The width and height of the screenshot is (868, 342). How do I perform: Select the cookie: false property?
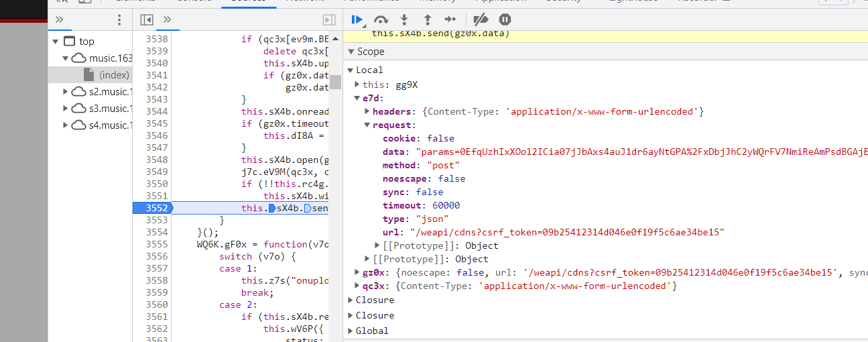tap(418, 138)
